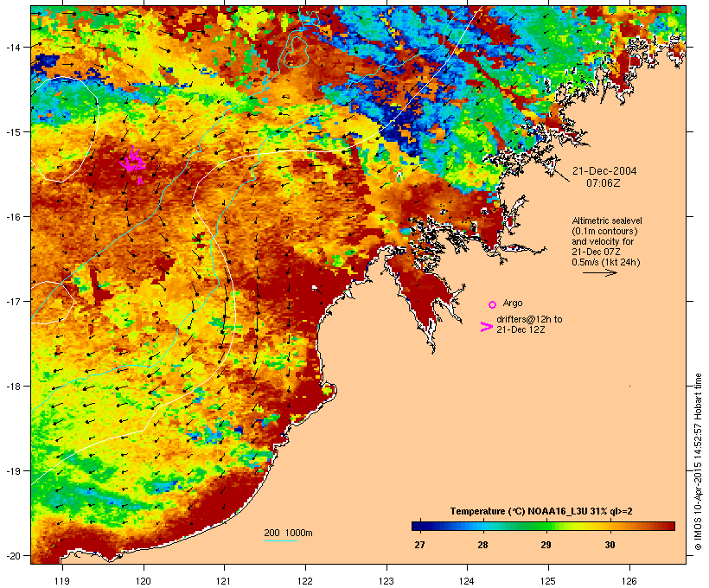Image resolution: width=709 pixels, height=588 pixels.
Task: Click the magenta drifter arrowhead legend symbol
Action: (486, 327)
